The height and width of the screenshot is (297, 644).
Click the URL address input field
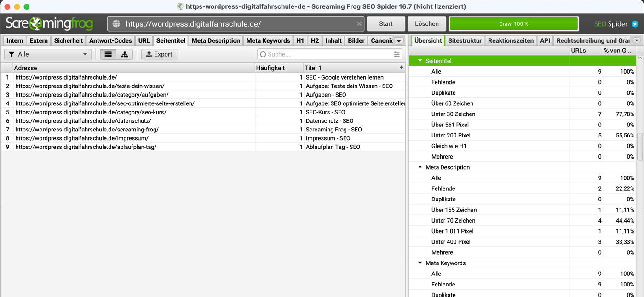pyautogui.click(x=236, y=24)
